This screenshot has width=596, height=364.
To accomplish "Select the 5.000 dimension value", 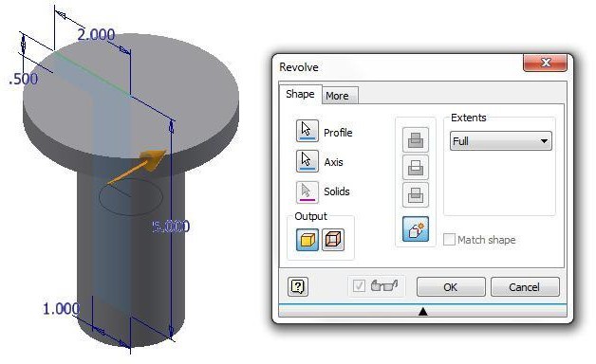I will (x=171, y=227).
